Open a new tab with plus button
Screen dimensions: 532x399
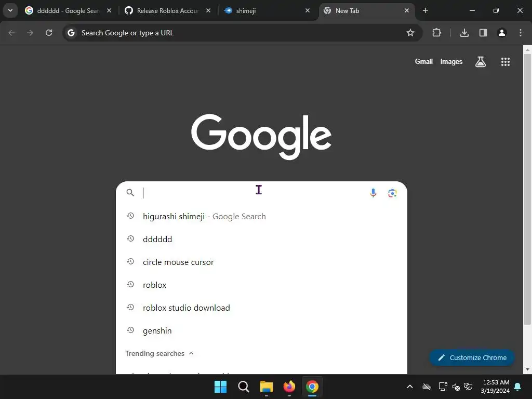(x=425, y=10)
